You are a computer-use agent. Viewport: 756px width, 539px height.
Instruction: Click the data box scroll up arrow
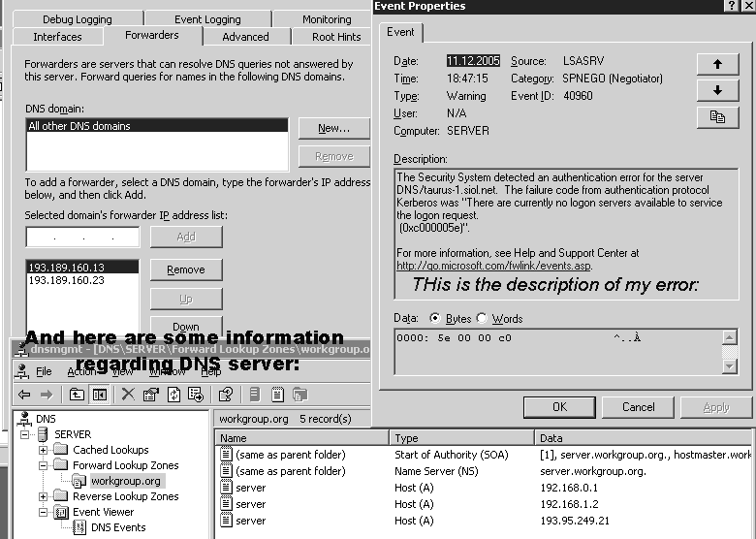729,337
